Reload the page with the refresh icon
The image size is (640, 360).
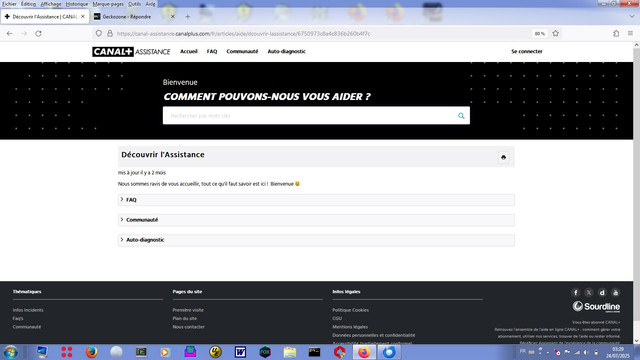38,33
